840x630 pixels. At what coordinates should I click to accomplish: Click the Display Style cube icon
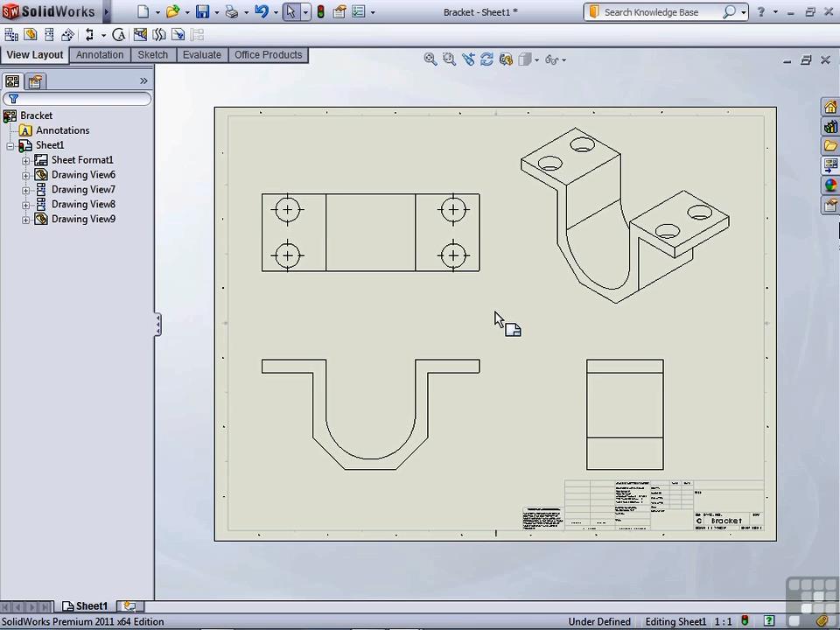point(525,59)
